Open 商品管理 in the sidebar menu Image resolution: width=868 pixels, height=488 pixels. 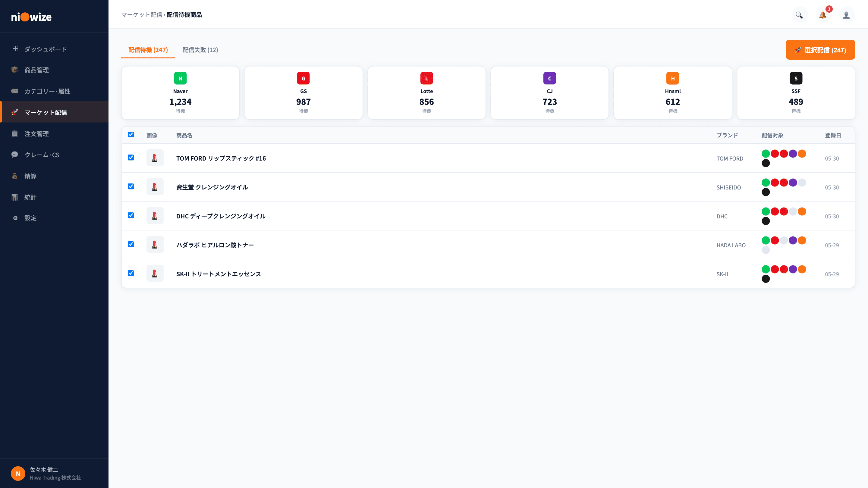coord(54,70)
